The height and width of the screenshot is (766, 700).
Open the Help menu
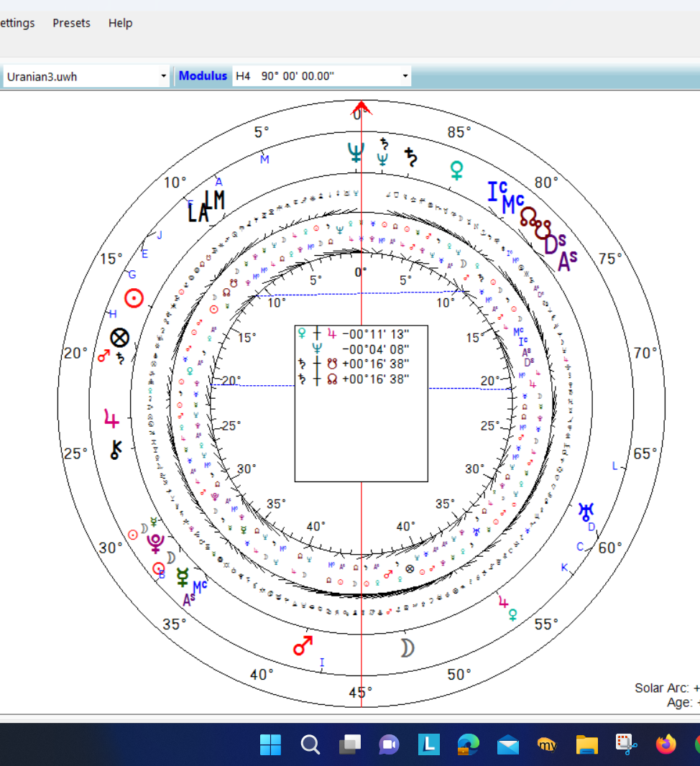120,23
